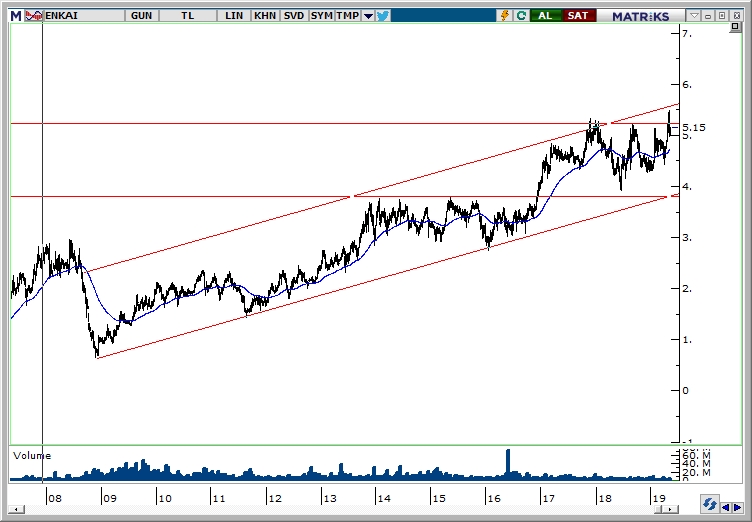Click the TMP template button
This screenshot has height=522, width=752.
[x=348, y=16]
